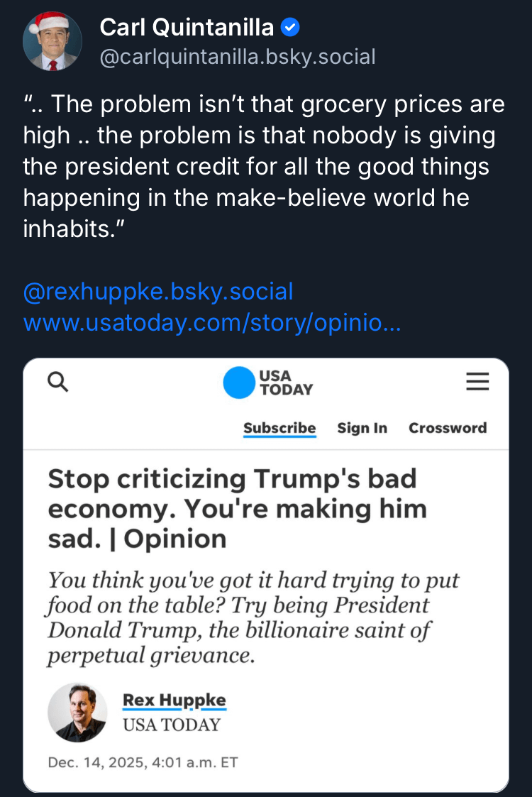The image size is (532, 797).
Task: Click Carl Quintanilla's profile avatar
Action: [x=52, y=41]
